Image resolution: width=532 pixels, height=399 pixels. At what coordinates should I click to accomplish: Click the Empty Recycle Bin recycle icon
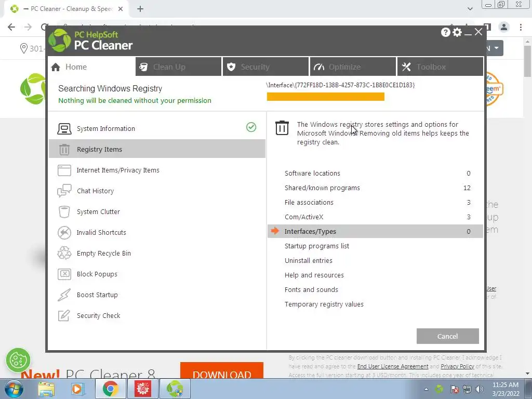coord(64,253)
